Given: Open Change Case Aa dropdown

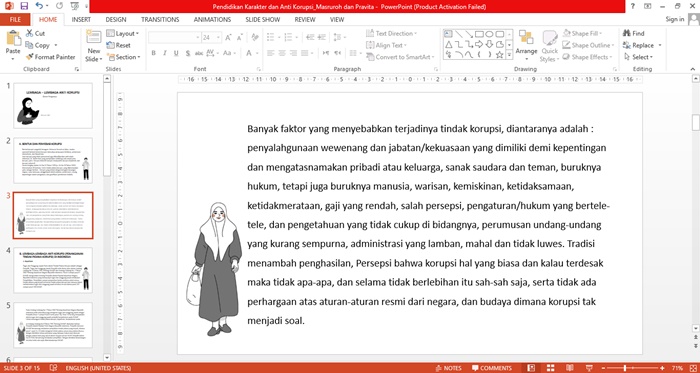Looking at the screenshot, I should [x=229, y=53].
